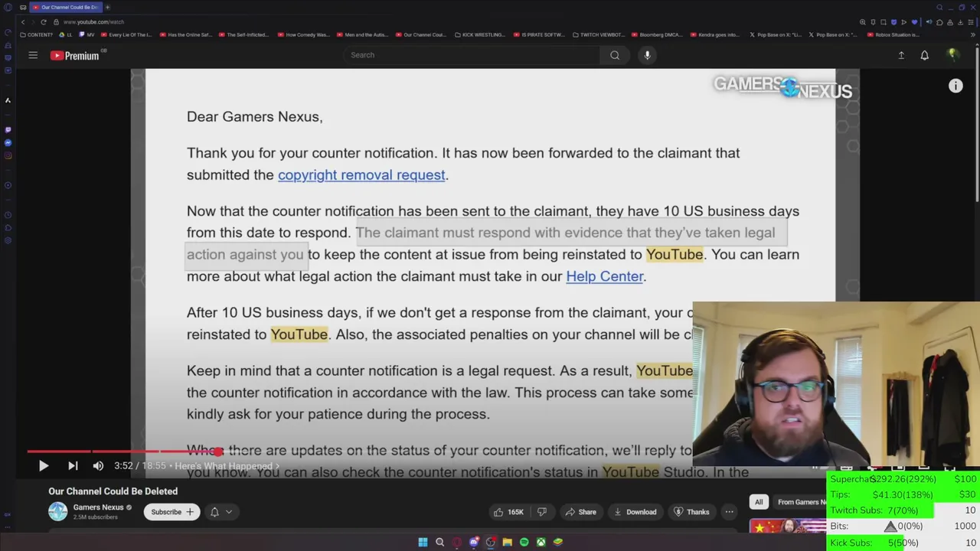Open Gamers Nexus channel avatar
This screenshot has height=551, width=980.
[57, 511]
